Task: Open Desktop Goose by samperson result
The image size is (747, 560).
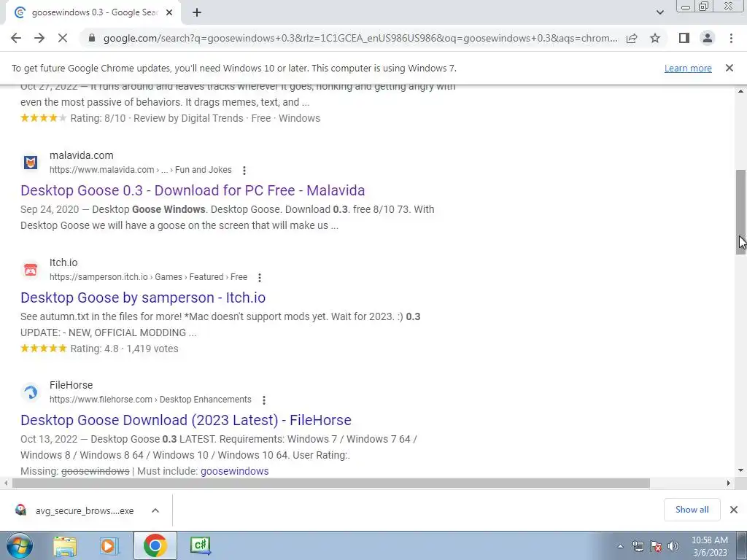Action: (x=143, y=297)
